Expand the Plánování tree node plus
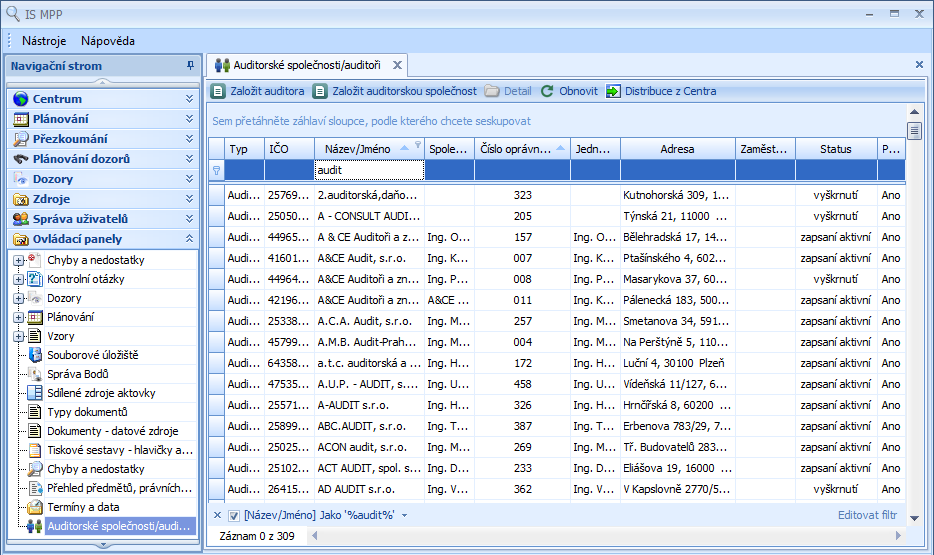Image resolution: width=934 pixels, height=555 pixels. pos(18,317)
